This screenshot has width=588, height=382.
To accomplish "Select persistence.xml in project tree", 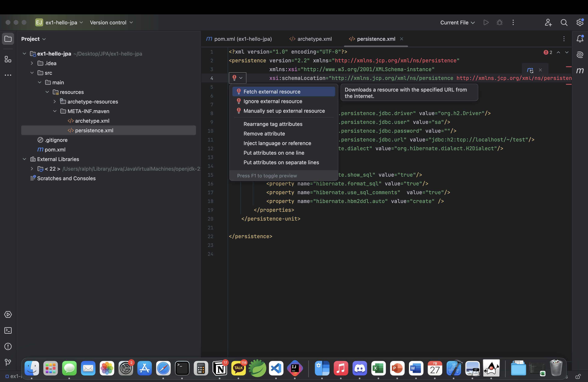I will [108, 130].
